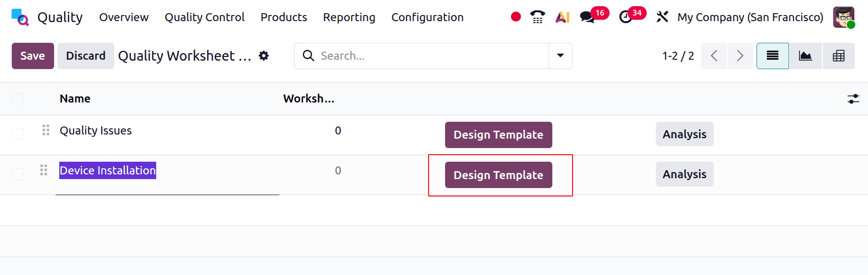Click the Quality app name
This screenshot has height=275, width=868.
[x=60, y=17]
